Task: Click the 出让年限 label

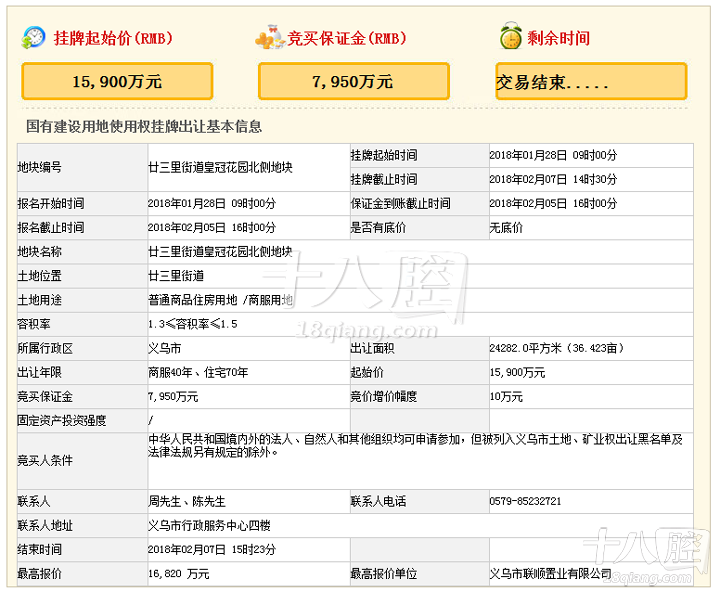Action: (39, 372)
